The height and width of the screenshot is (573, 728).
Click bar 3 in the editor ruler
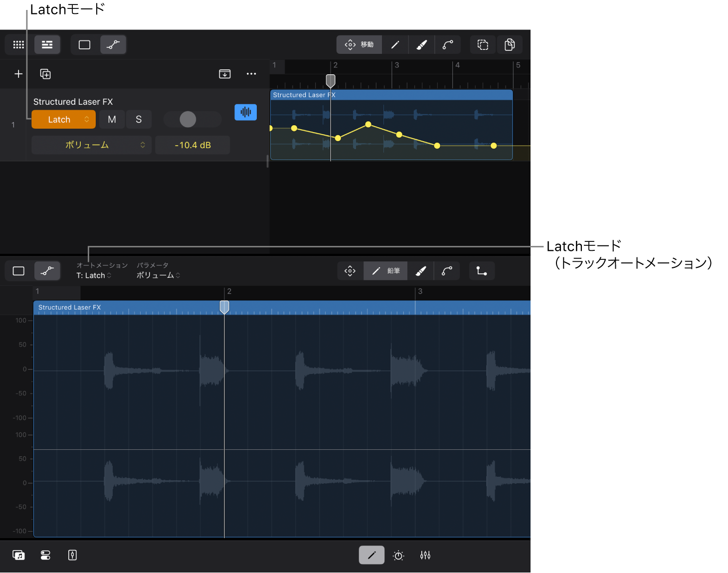[x=420, y=291]
